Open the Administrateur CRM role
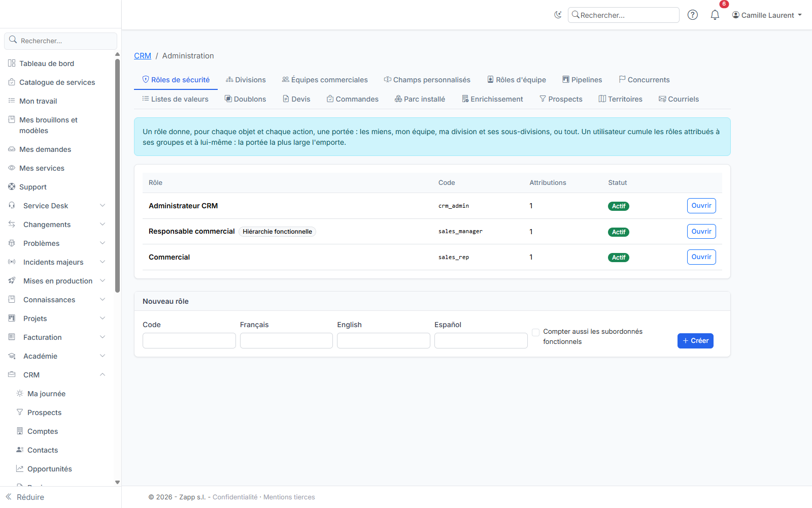This screenshot has height=508, width=812. pos(701,206)
